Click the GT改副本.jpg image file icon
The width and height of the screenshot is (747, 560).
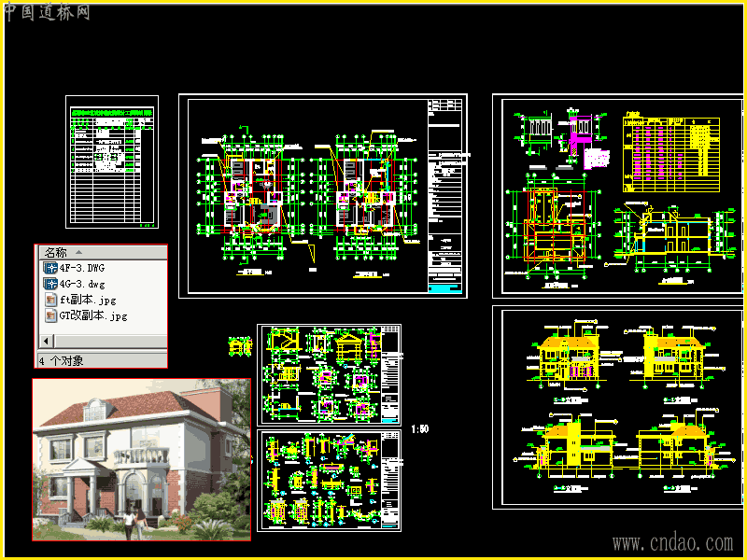[50, 315]
